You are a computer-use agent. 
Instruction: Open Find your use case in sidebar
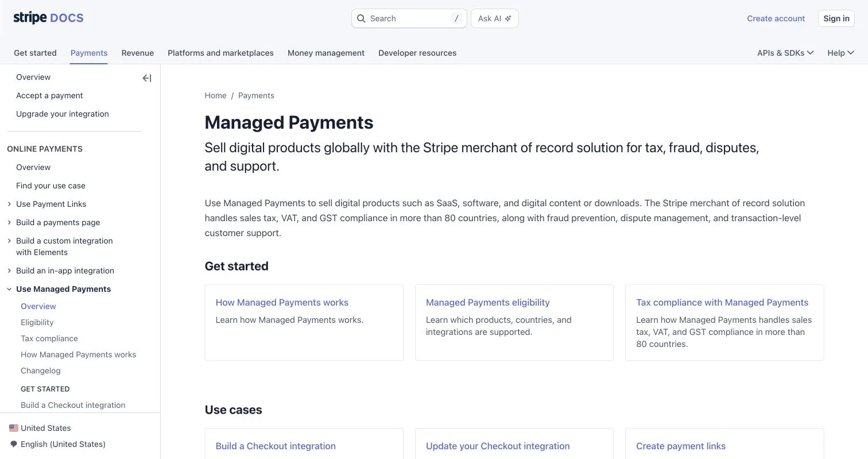point(51,186)
